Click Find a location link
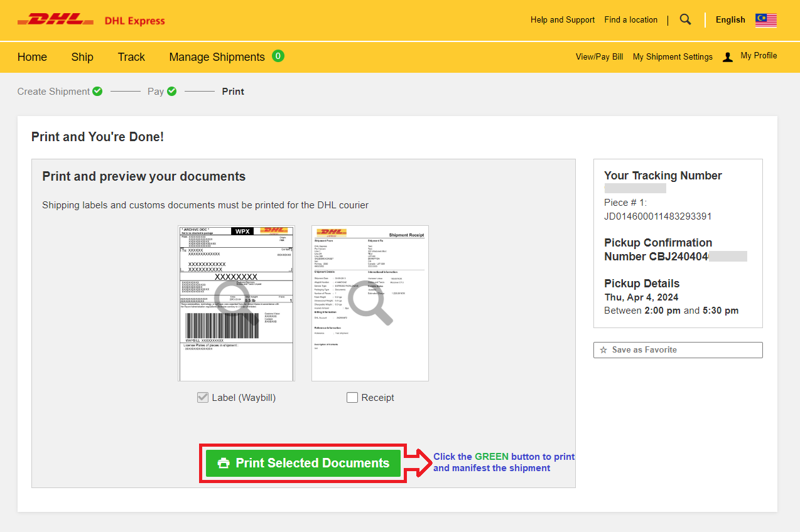The height and width of the screenshot is (532, 800). 631,19
